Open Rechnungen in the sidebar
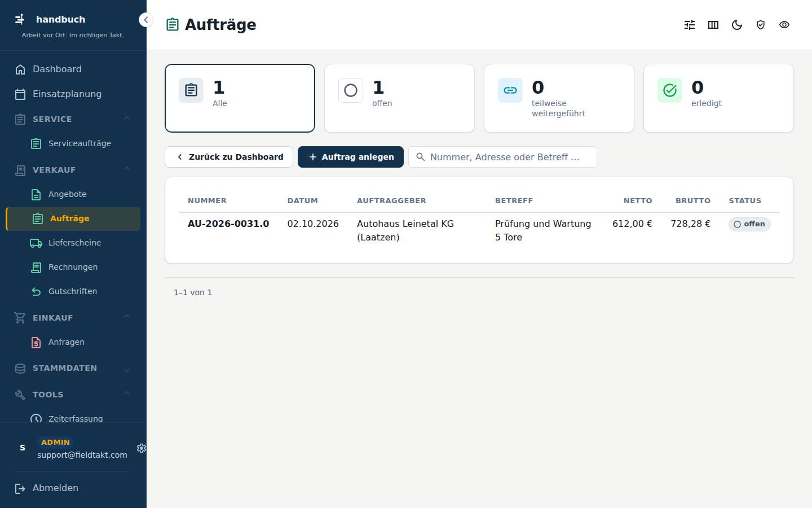812x508 pixels. [73, 267]
